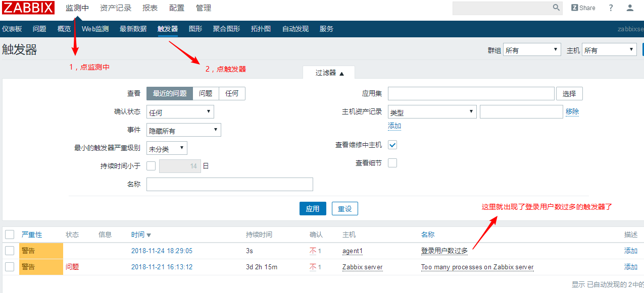Open timestamp 2018-11-24 18:29:05
The height and width of the screenshot is (293, 644).
(162, 251)
